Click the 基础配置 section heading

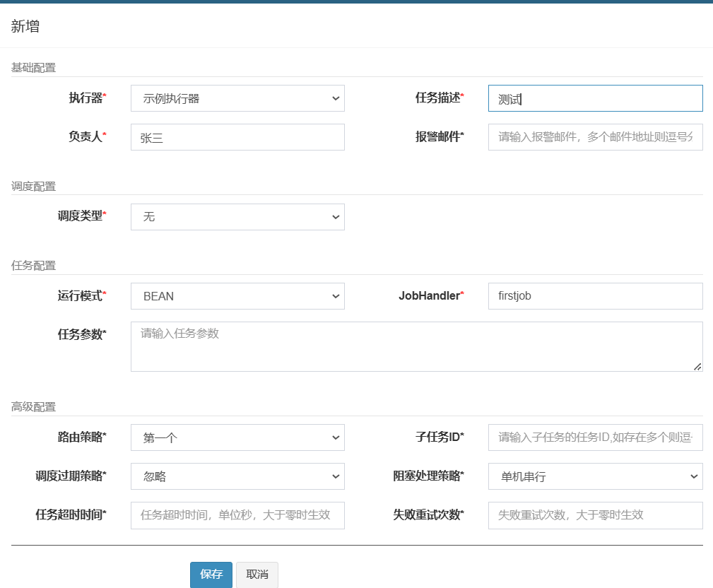tap(33, 68)
